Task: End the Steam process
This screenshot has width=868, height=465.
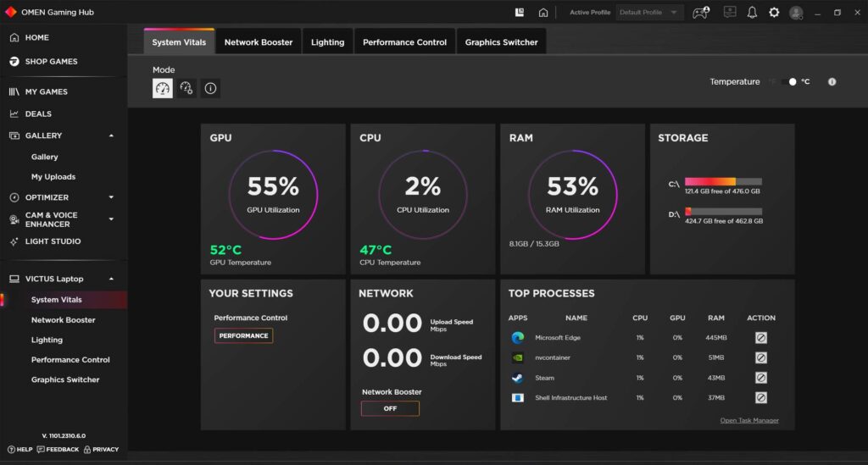Action: (761, 379)
